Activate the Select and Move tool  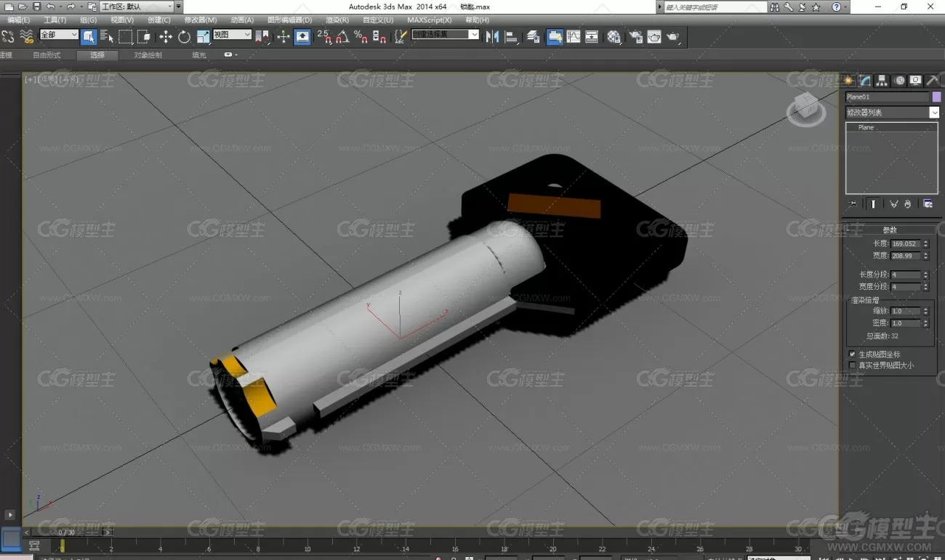tap(166, 36)
